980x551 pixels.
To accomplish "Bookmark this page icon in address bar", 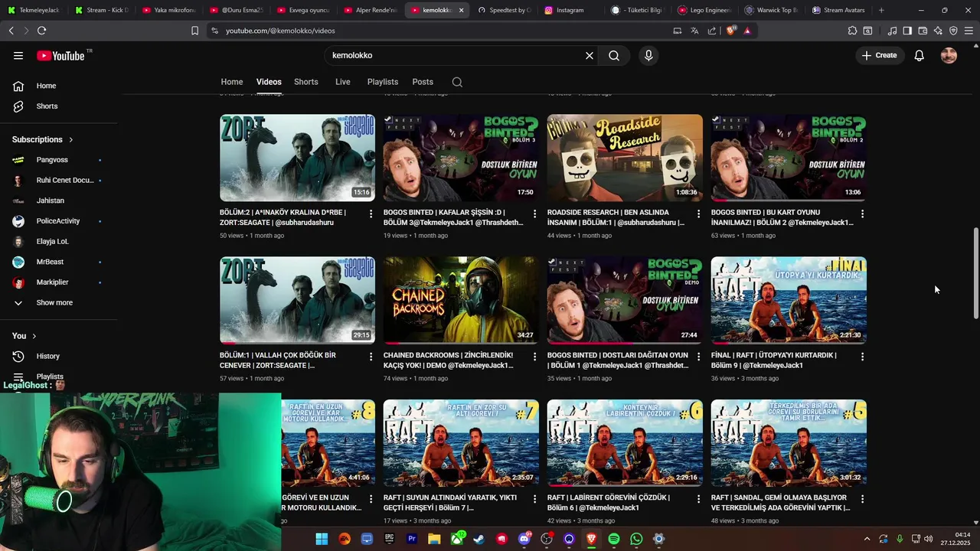I will (x=194, y=31).
